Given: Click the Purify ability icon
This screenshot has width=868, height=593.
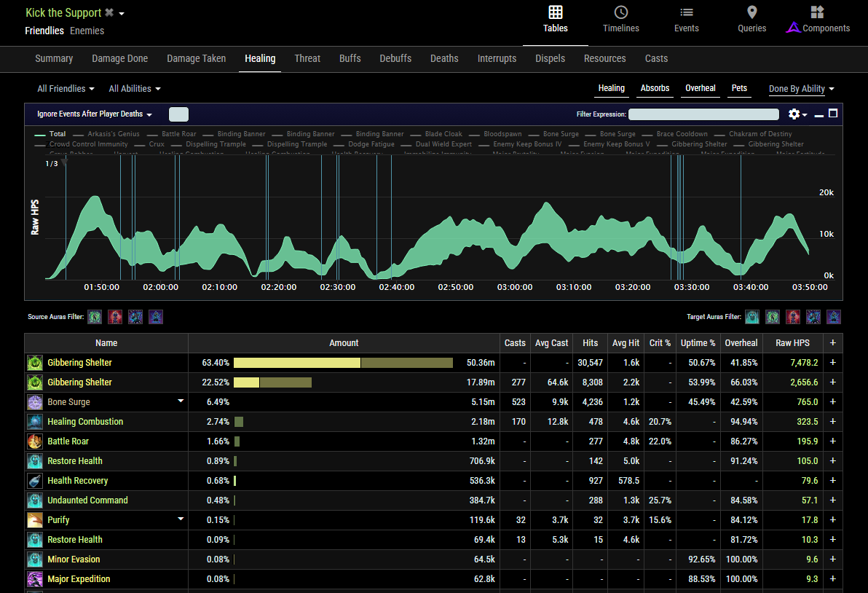Looking at the screenshot, I should coord(35,520).
